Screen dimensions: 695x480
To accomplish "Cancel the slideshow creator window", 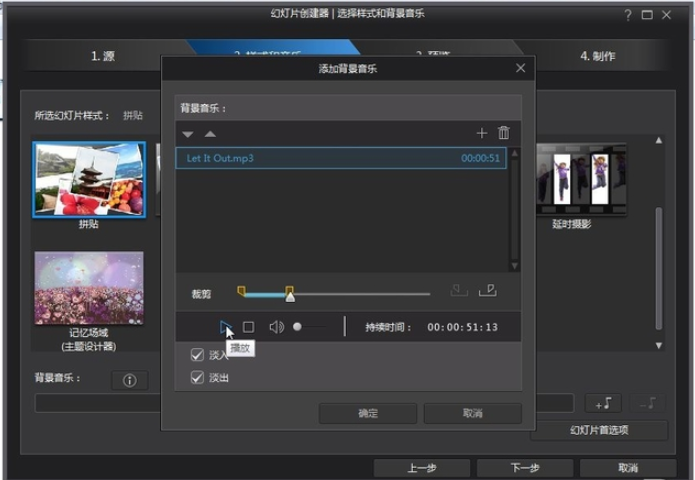I will [x=628, y=468].
